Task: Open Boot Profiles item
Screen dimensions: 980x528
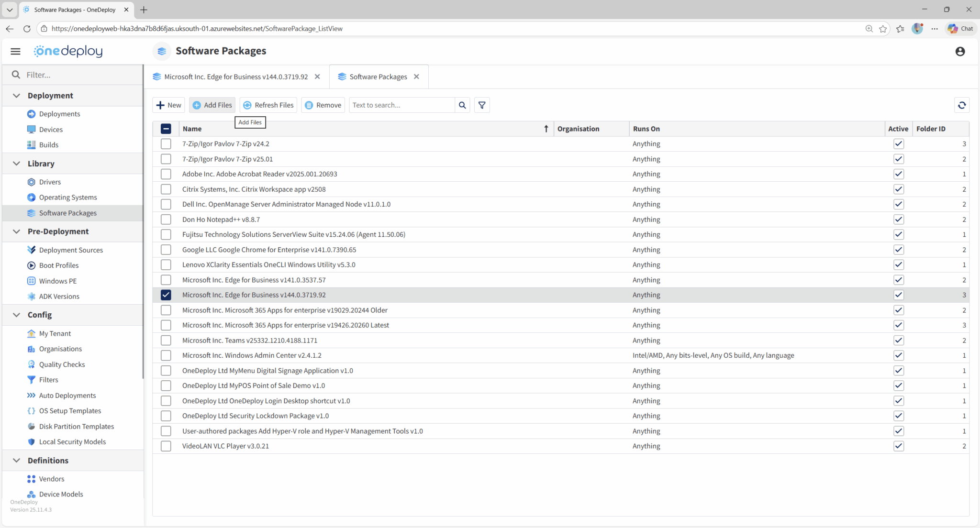Action: [58, 265]
